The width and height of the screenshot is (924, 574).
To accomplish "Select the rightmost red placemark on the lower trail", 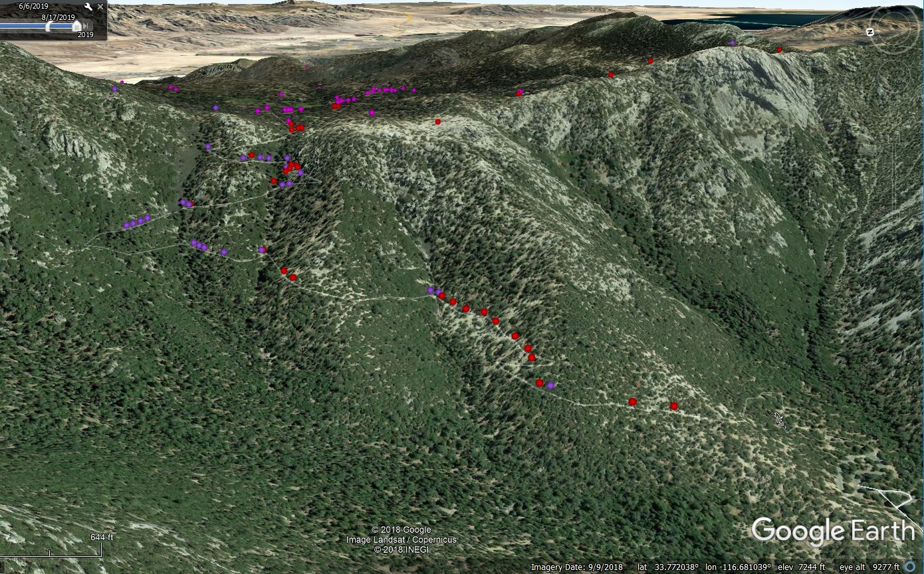I will click(673, 406).
